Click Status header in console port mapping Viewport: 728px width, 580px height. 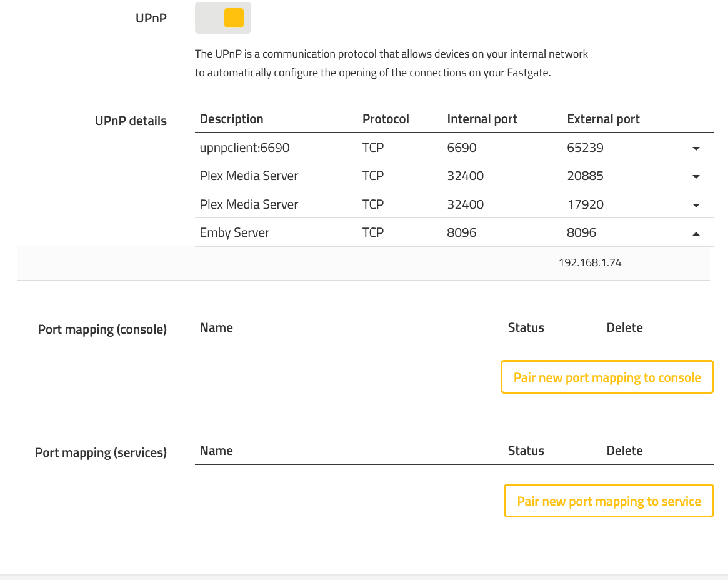coord(526,327)
